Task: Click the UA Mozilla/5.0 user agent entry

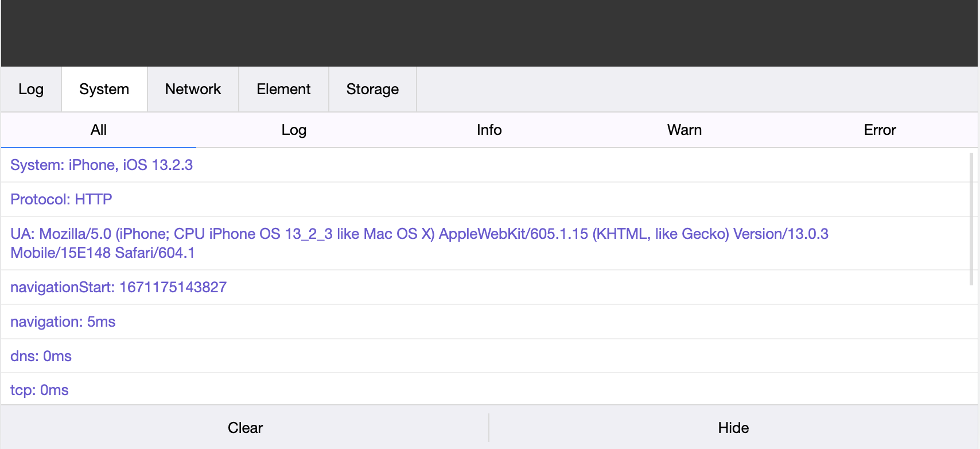Action: tap(419, 243)
